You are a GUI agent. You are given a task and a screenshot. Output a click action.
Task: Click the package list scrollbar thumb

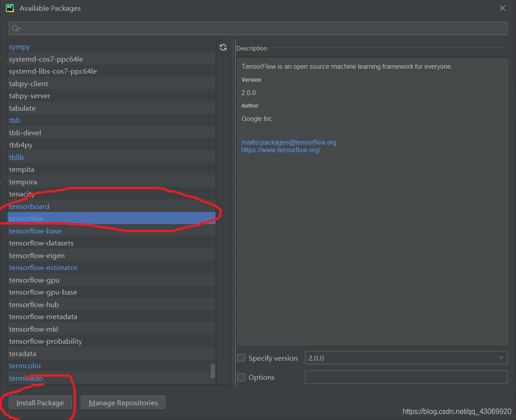213,371
